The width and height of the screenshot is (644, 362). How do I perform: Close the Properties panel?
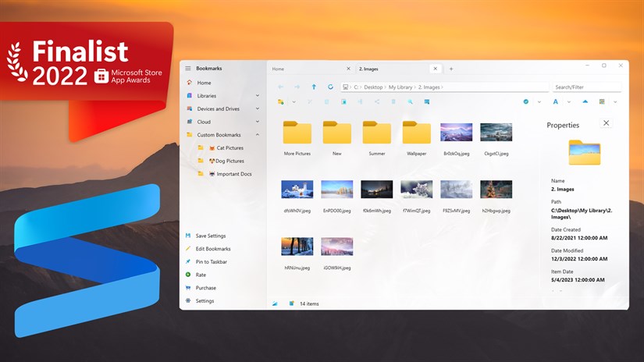click(x=607, y=123)
